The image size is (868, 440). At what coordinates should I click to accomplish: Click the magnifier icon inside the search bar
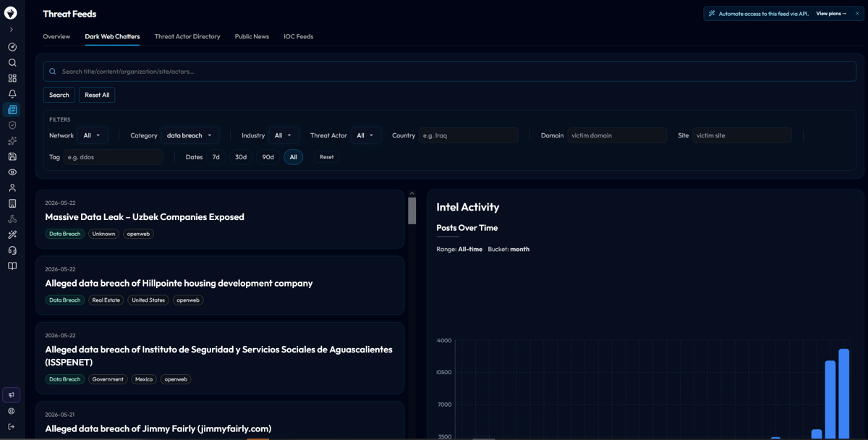(53, 72)
